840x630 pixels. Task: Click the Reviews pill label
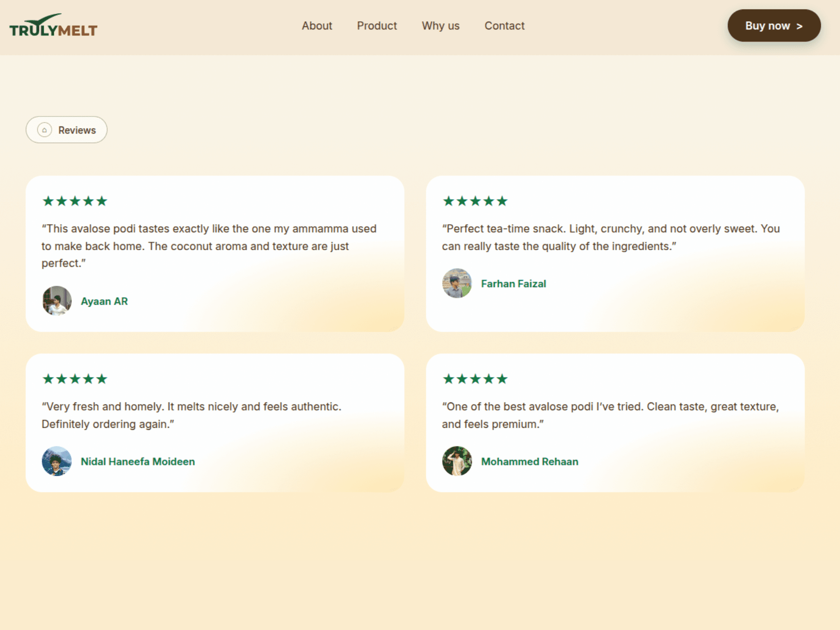point(77,130)
